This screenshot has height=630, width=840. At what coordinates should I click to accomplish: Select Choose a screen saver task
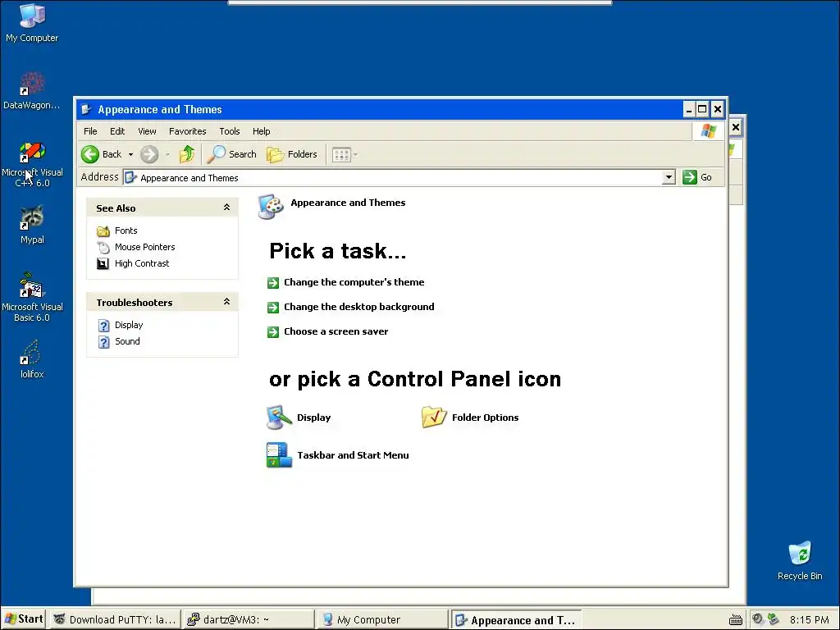[336, 331]
